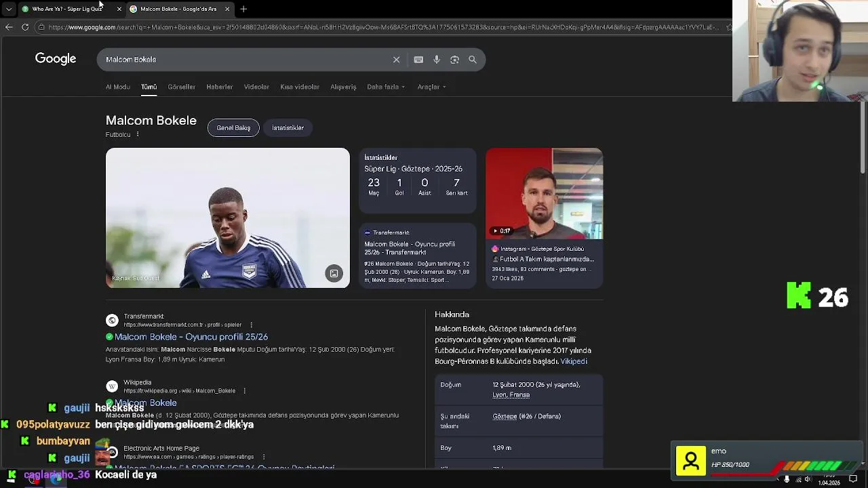This screenshot has height=488, width=868.
Task: Open the Vikipedi link in Hakkında
Action: point(574,361)
